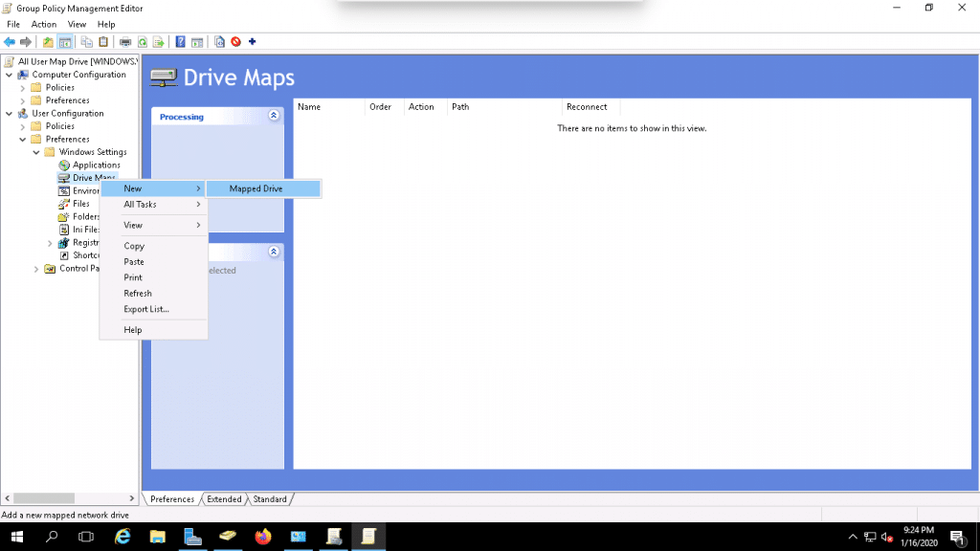Select Files node in the tree
The width and height of the screenshot is (980, 551).
click(80, 204)
